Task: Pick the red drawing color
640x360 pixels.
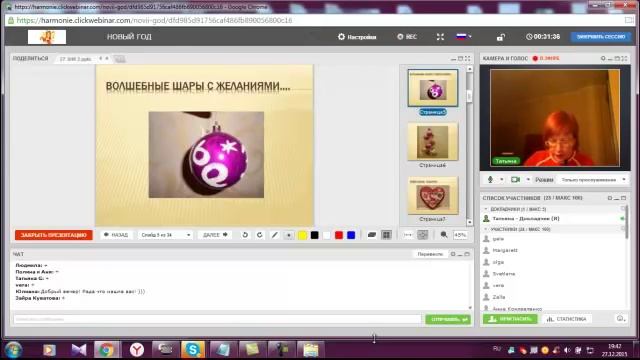Action: pos(339,235)
